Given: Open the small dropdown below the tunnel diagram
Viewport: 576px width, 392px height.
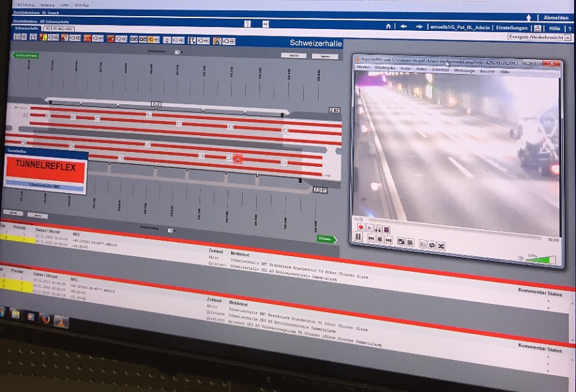Looking at the screenshot, I should coord(170,231).
